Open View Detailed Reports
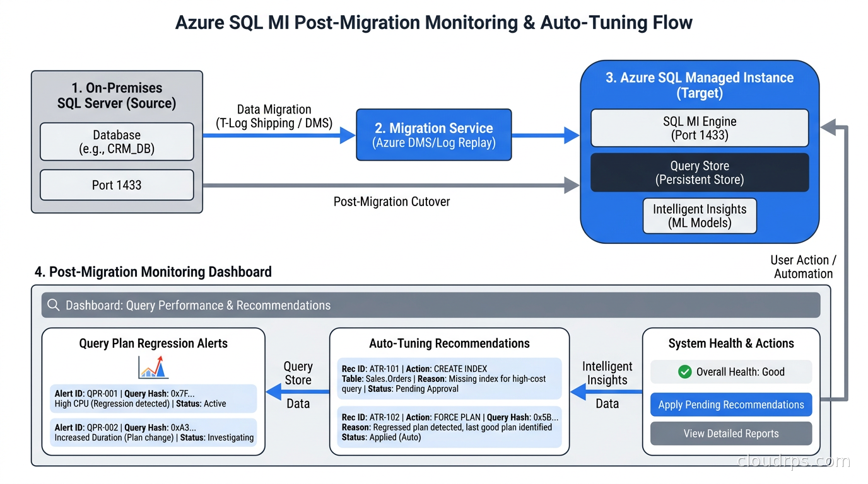868x484 pixels. coord(731,434)
